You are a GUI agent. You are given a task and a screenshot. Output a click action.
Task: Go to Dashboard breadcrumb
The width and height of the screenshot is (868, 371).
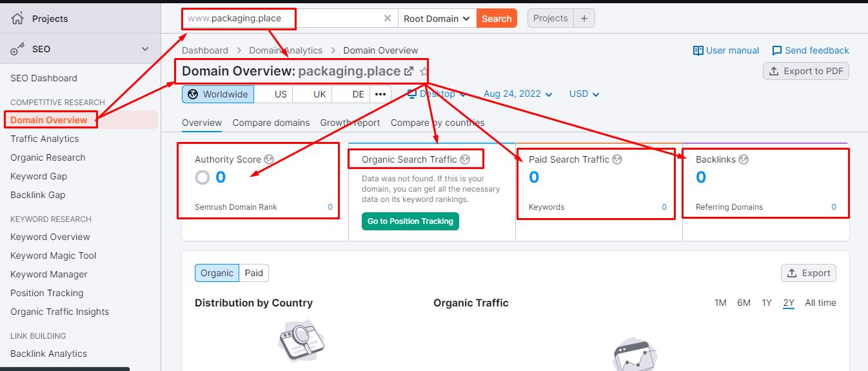pos(205,50)
